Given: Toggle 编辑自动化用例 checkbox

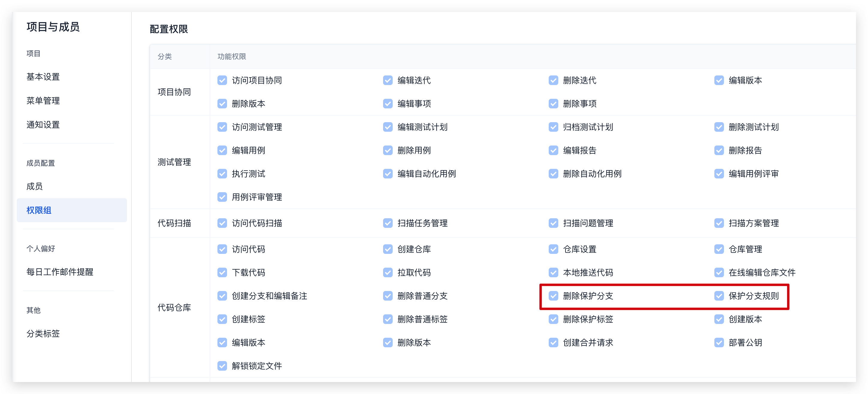Looking at the screenshot, I should [388, 174].
